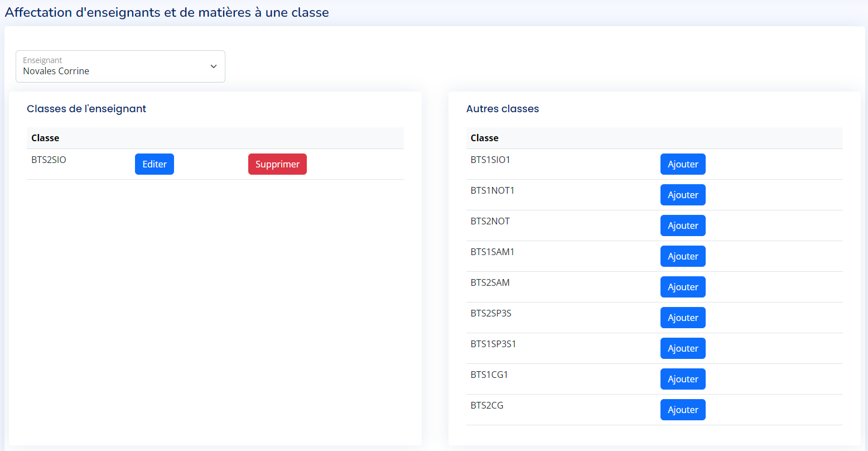The width and height of the screenshot is (868, 451).
Task: Open the Enseignant dropdown
Action: [x=120, y=66]
